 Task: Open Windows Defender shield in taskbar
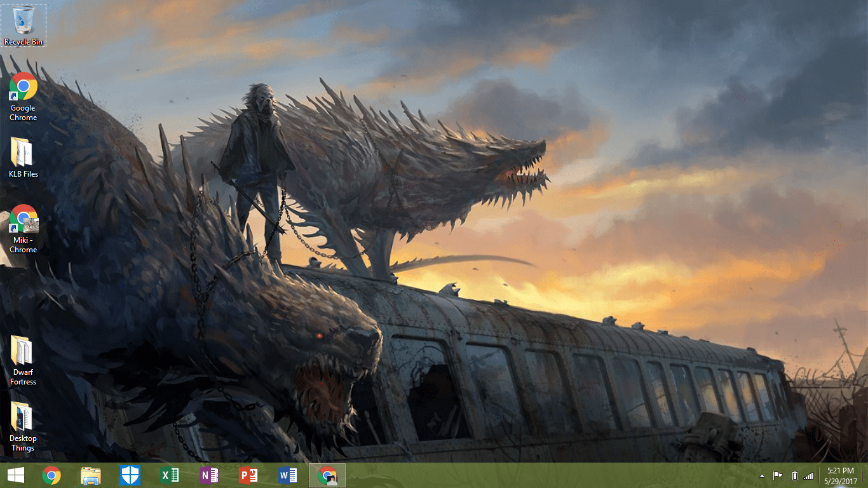pos(130,475)
